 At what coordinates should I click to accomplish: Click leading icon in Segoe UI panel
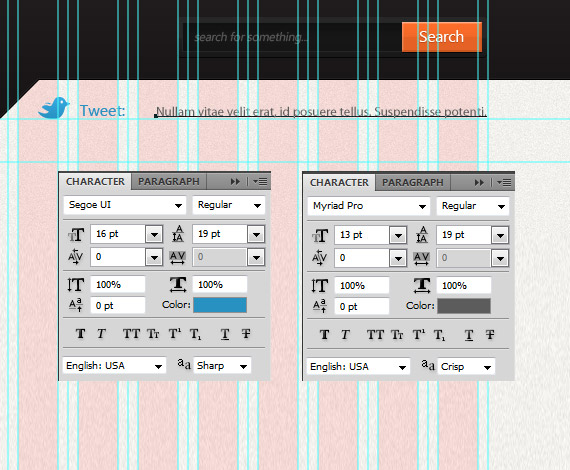(178, 234)
